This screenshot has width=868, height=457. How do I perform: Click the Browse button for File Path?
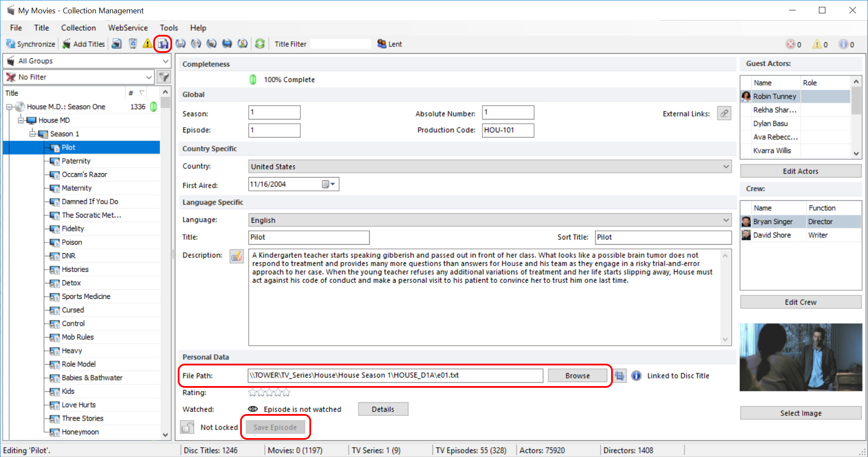pyautogui.click(x=578, y=376)
